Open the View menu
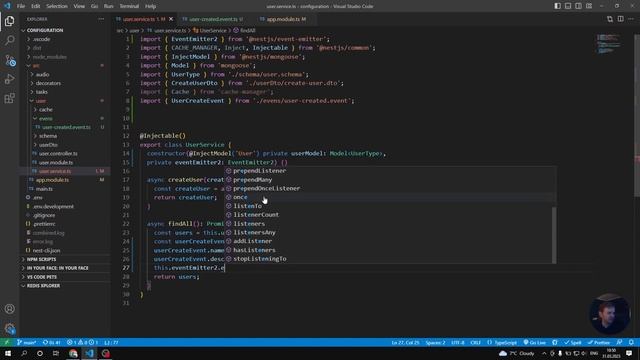This screenshot has height=360, width=640. click(79, 6)
